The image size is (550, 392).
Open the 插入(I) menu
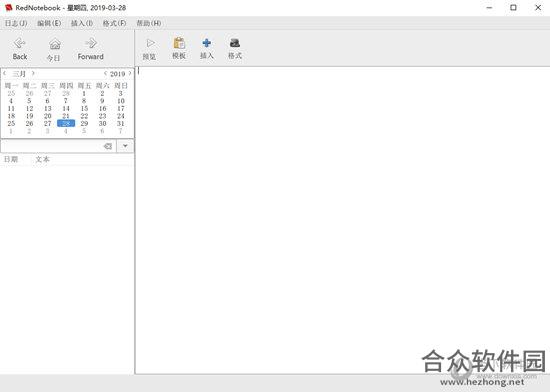(82, 23)
